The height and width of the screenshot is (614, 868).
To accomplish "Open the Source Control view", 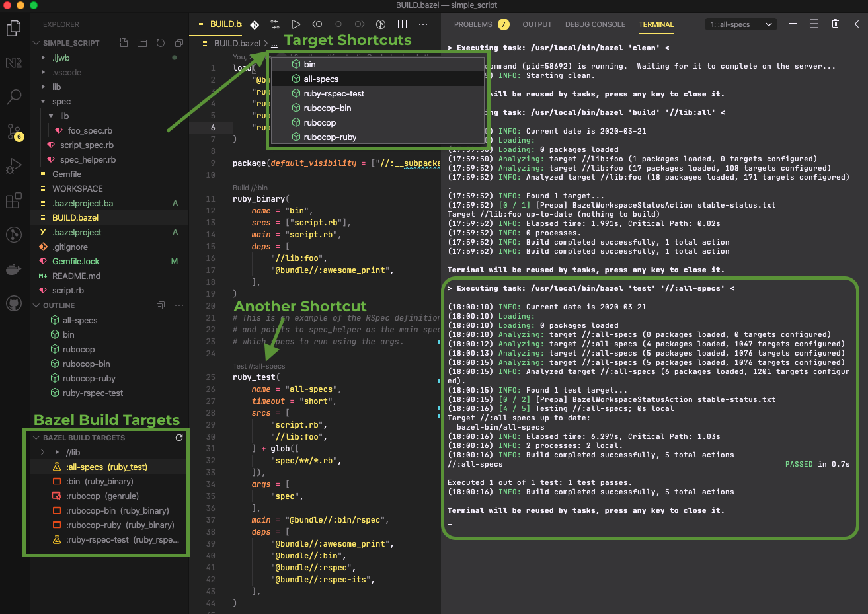I will [x=14, y=131].
